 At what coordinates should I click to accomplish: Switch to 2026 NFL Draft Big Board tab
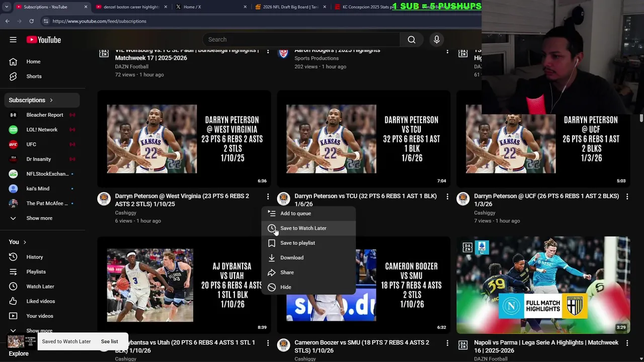291,7
